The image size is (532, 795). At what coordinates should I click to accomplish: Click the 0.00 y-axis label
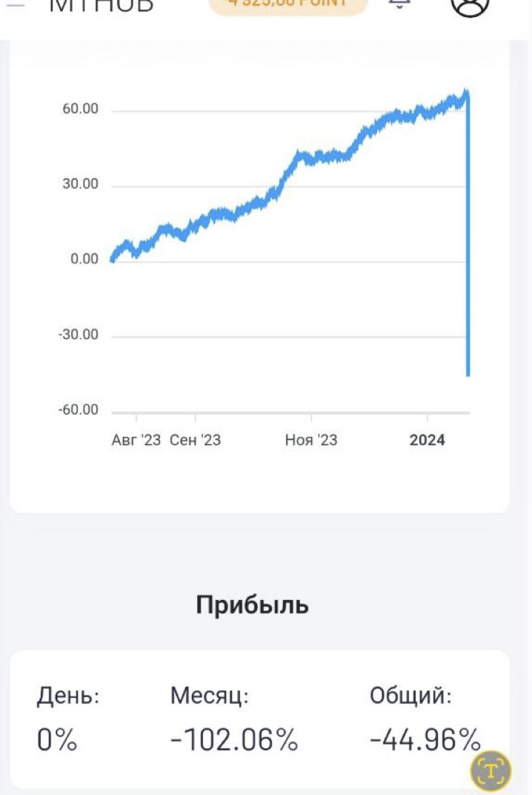point(84,260)
